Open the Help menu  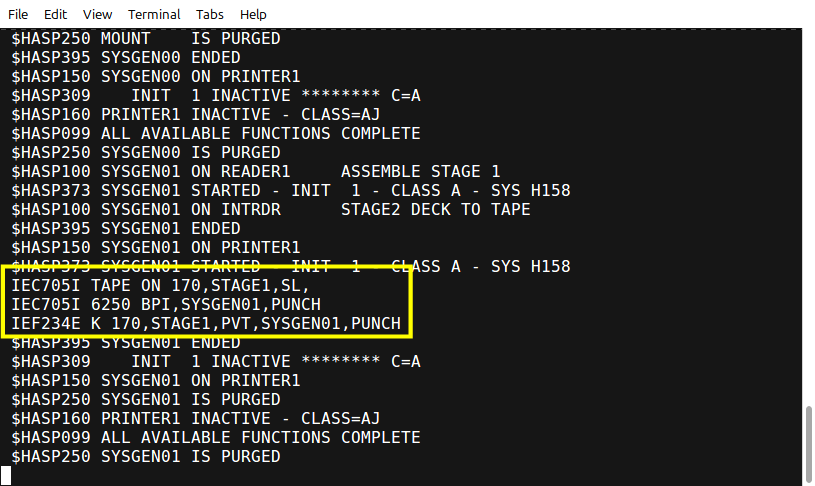(x=253, y=14)
